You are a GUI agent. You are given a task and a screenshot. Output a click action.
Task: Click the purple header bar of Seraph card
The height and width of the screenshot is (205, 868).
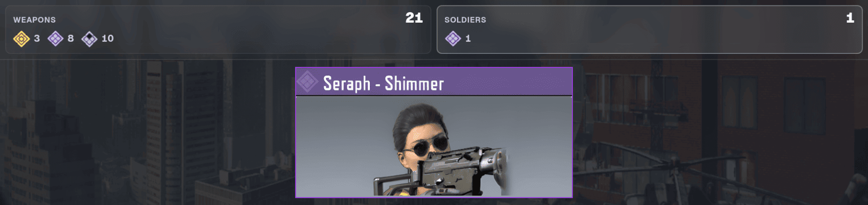(434, 81)
